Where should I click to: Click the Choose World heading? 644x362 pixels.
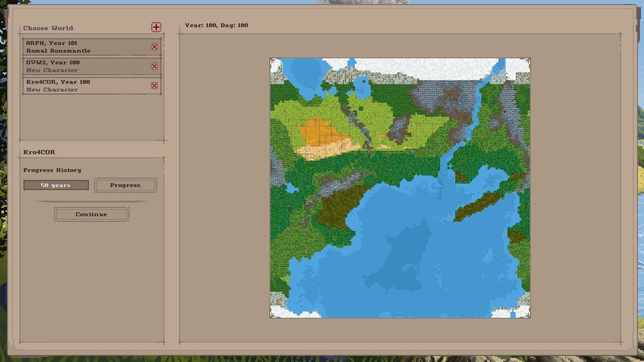(x=48, y=28)
